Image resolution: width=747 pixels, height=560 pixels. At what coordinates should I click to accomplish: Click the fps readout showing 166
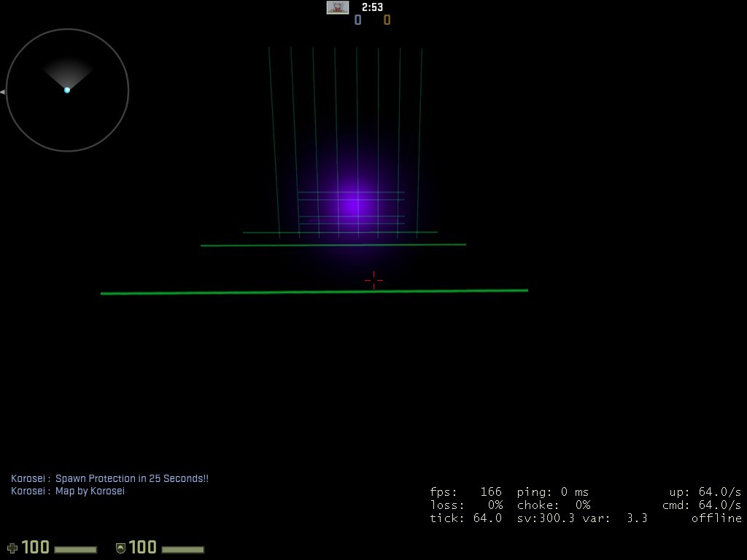[466, 492]
